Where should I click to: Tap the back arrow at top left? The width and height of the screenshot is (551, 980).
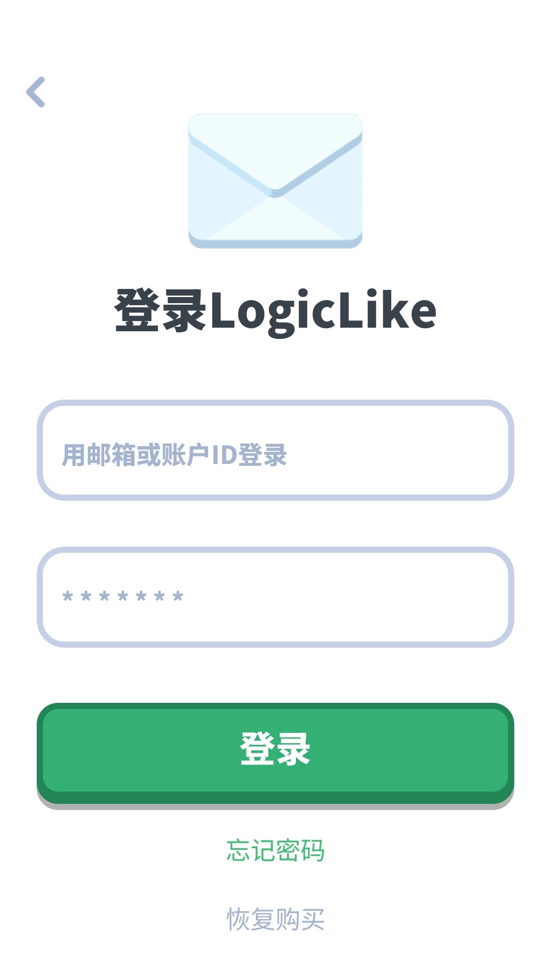(36, 92)
